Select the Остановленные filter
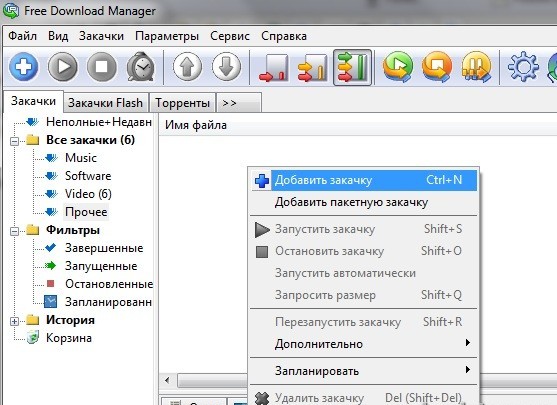Image resolution: width=557 pixels, height=405 pixels. point(109,284)
